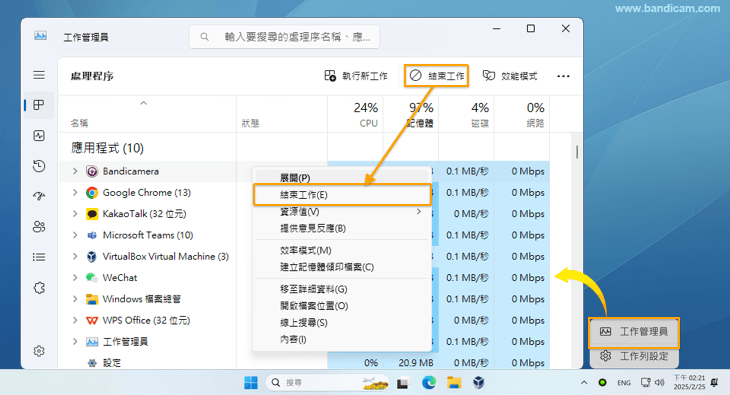This screenshot has width=730, height=395.
Task: Click the WeChat app icon
Action: click(92, 278)
